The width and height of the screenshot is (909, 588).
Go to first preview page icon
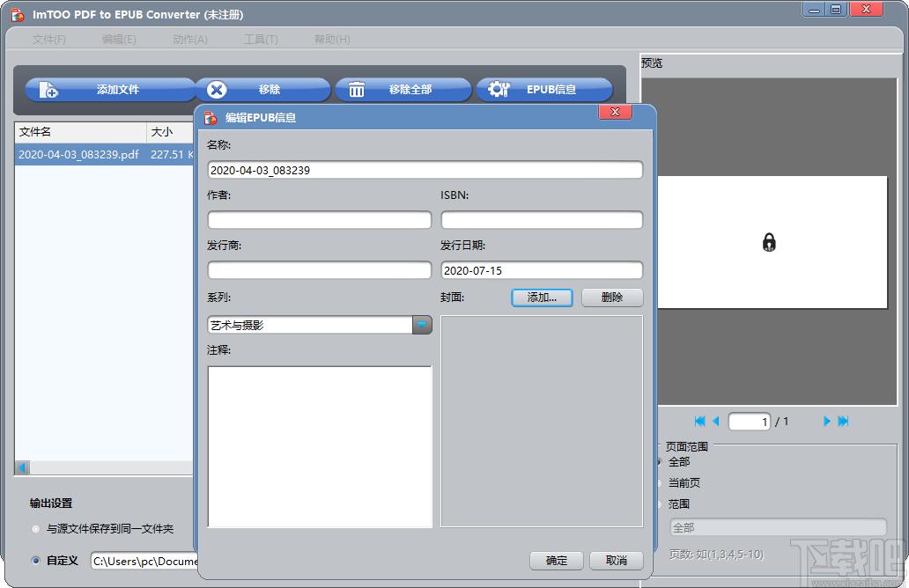pos(699,421)
